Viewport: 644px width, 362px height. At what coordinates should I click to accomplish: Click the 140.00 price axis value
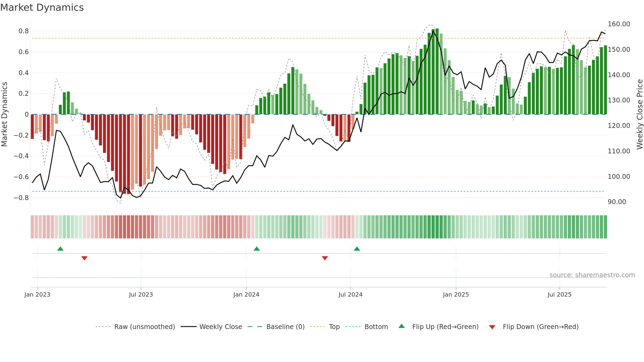coord(619,75)
